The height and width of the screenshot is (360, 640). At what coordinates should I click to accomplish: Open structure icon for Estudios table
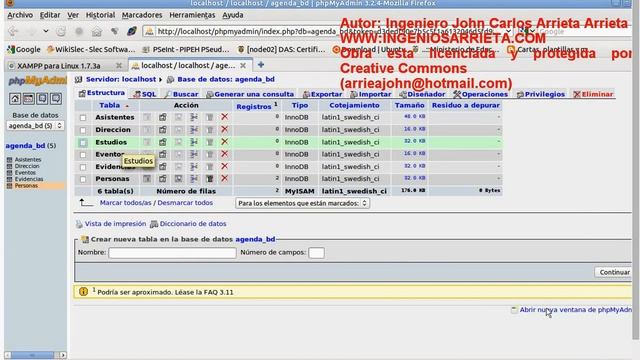click(x=162, y=142)
